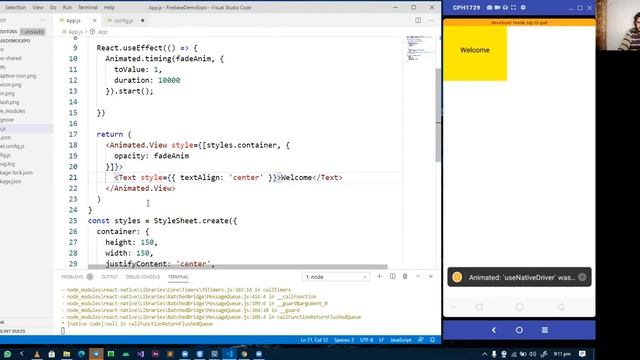Select the splash.png file in Explorer
This screenshot has height=360, width=640.
[x=10, y=102]
